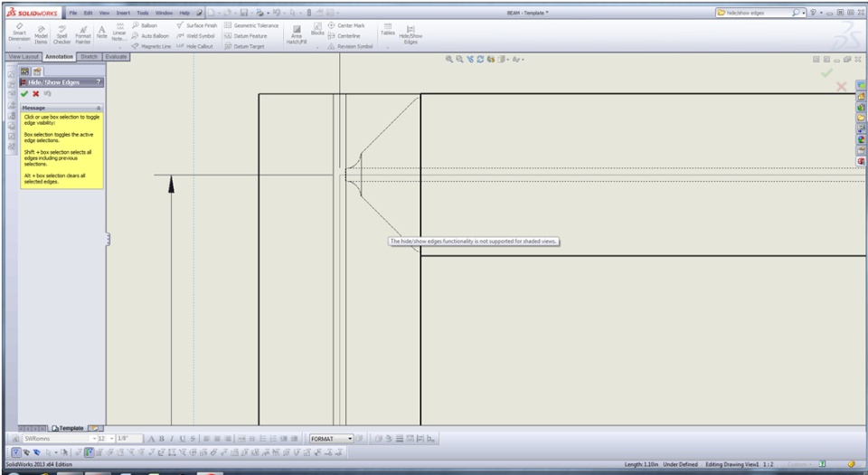Open Linear Note Pattern tool

119,32
